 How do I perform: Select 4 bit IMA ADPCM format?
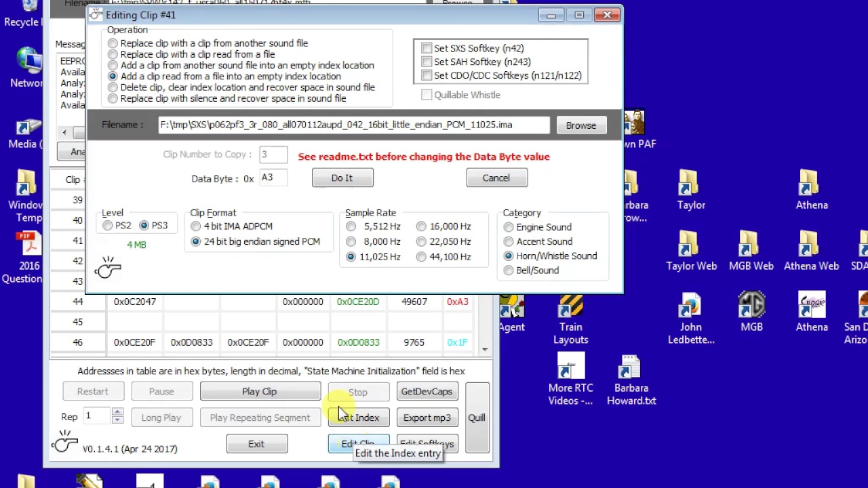pos(196,226)
